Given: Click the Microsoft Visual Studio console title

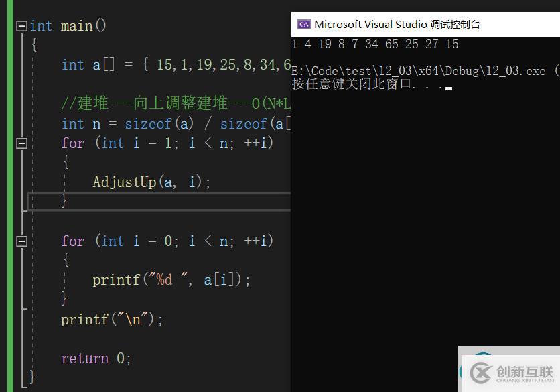Looking at the screenshot, I should [x=397, y=25].
